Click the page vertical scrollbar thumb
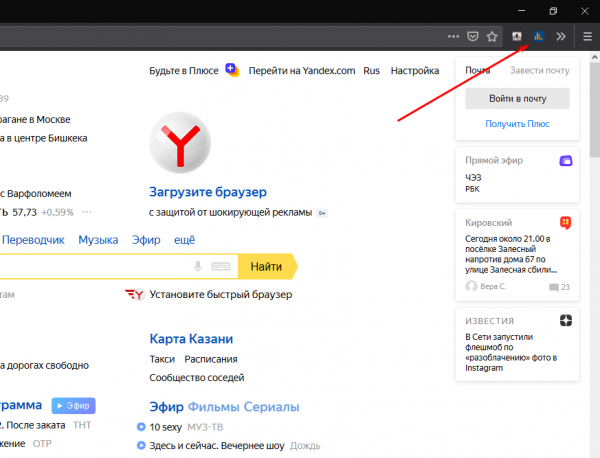The width and height of the screenshot is (600, 458). [x=595, y=109]
